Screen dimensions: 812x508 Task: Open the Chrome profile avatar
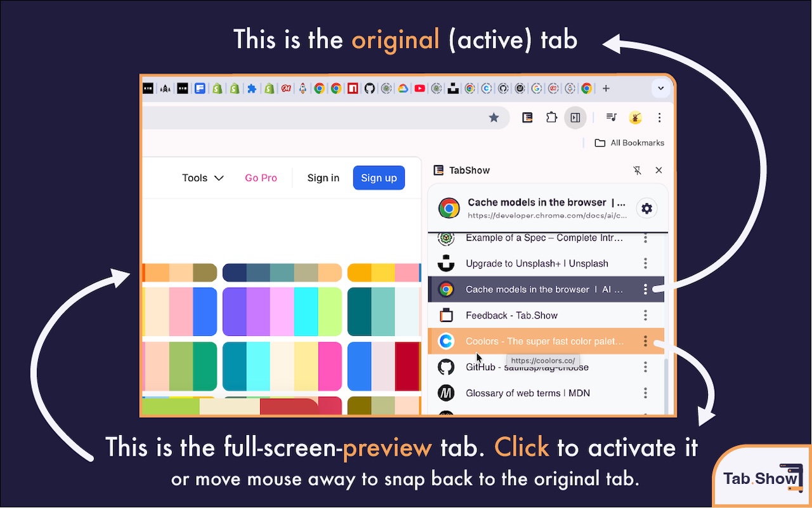[635, 117]
